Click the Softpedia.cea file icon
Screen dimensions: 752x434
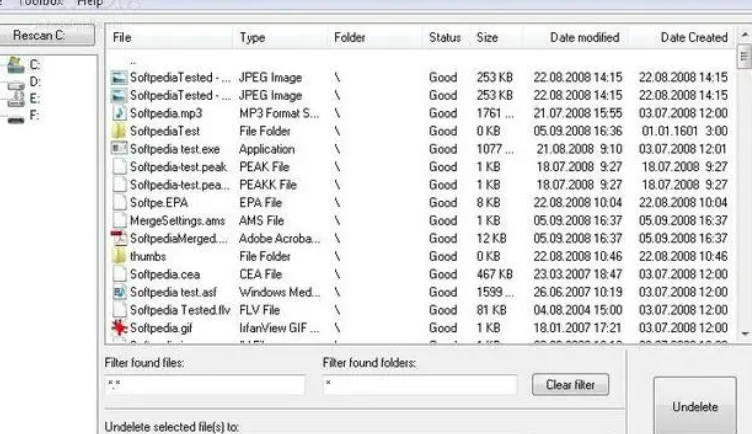point(119,274)
